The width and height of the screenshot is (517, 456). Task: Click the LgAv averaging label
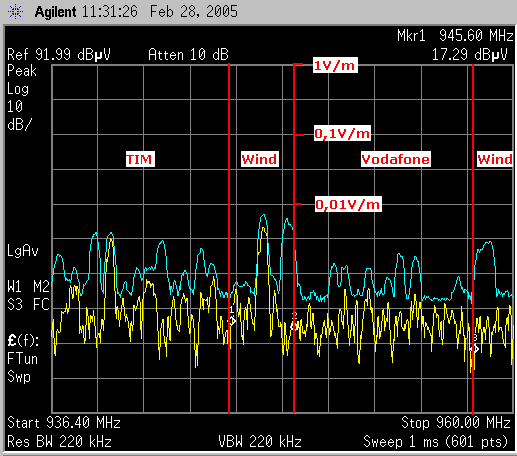(x=23, y=251)
